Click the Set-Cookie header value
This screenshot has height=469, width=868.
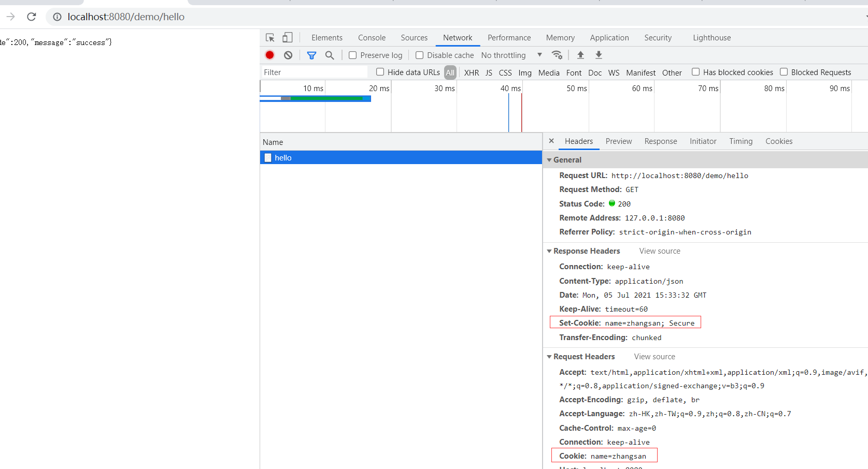pos(650,323)
